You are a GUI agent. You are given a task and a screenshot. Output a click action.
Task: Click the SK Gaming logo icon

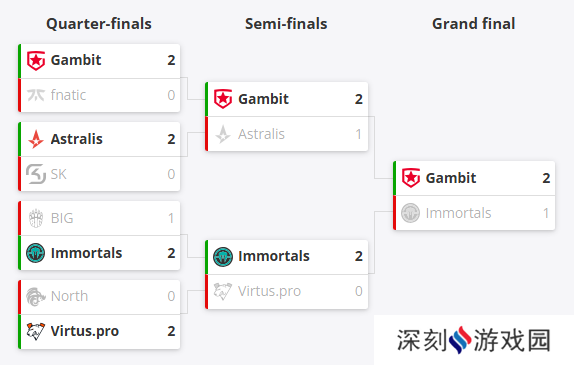coord(36,174)
